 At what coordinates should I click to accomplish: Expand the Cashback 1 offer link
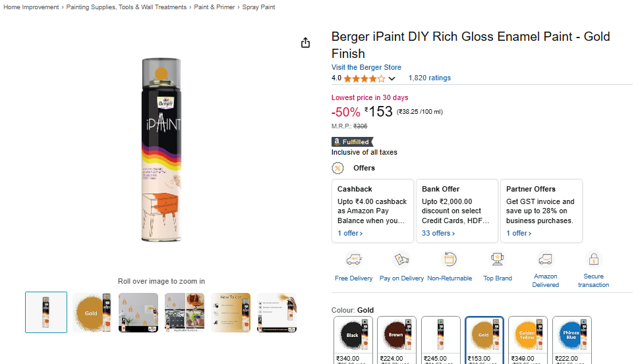coord(350,233)
